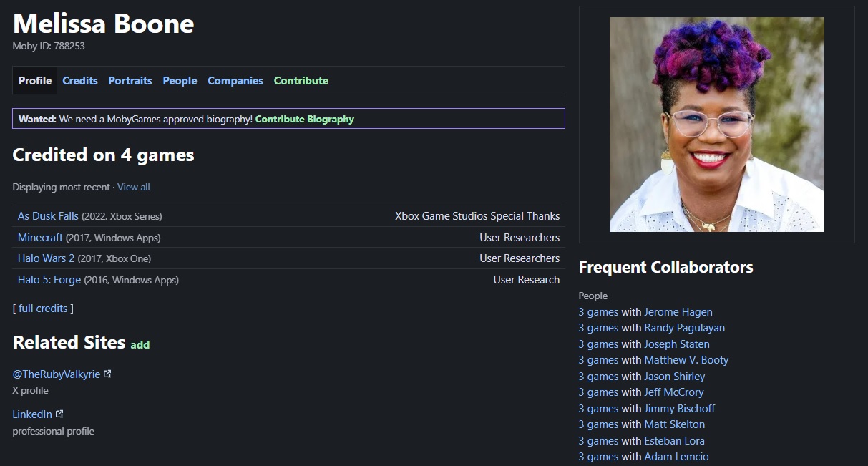
Task: Open the Halo Wars 2 game link
Action: coord(46,258)
